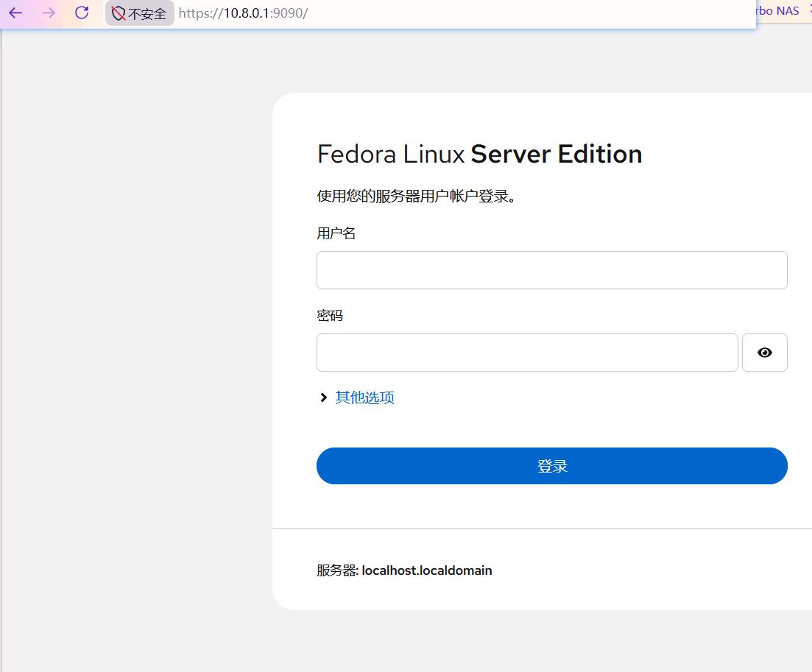Click the 使用您的服务器用户帐户登录 description text

pos(416,197)
